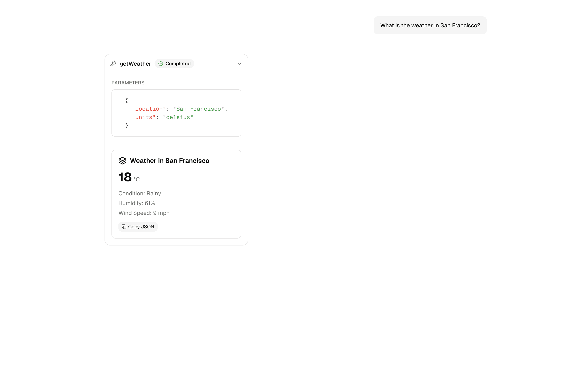Viewport: 588px width, 367px height.
Task: Click the wrench icon beside getWeather
Action: coord(113,64)
